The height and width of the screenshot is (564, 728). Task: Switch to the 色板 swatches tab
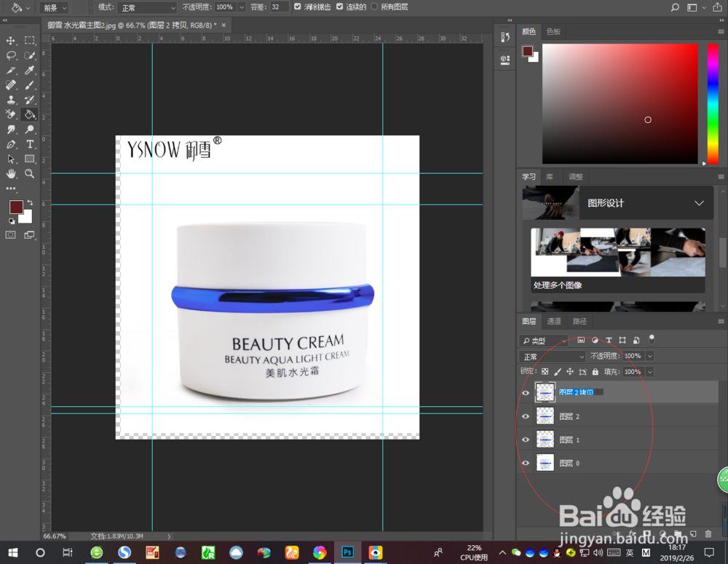pyautogui.click(x=553, y=31)
